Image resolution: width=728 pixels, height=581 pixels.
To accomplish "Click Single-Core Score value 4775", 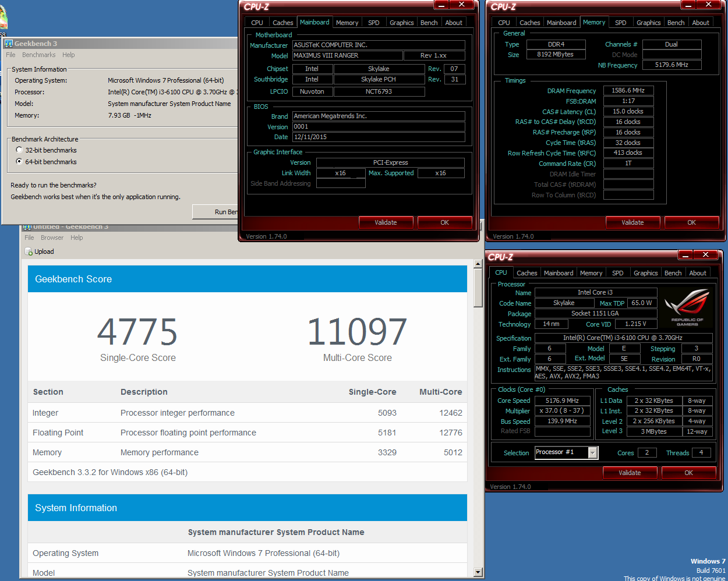I will click(x=137, y=332).
